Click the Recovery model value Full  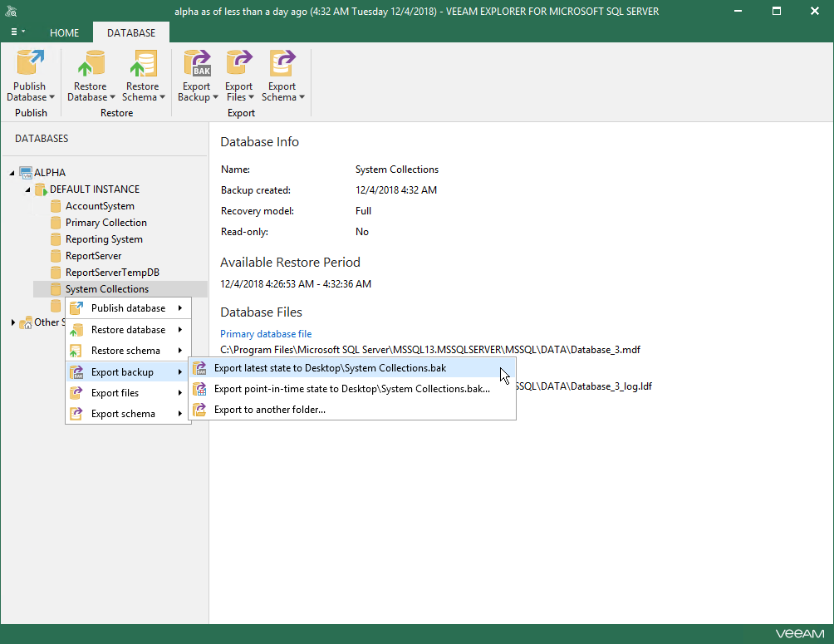tap(363, 211)
